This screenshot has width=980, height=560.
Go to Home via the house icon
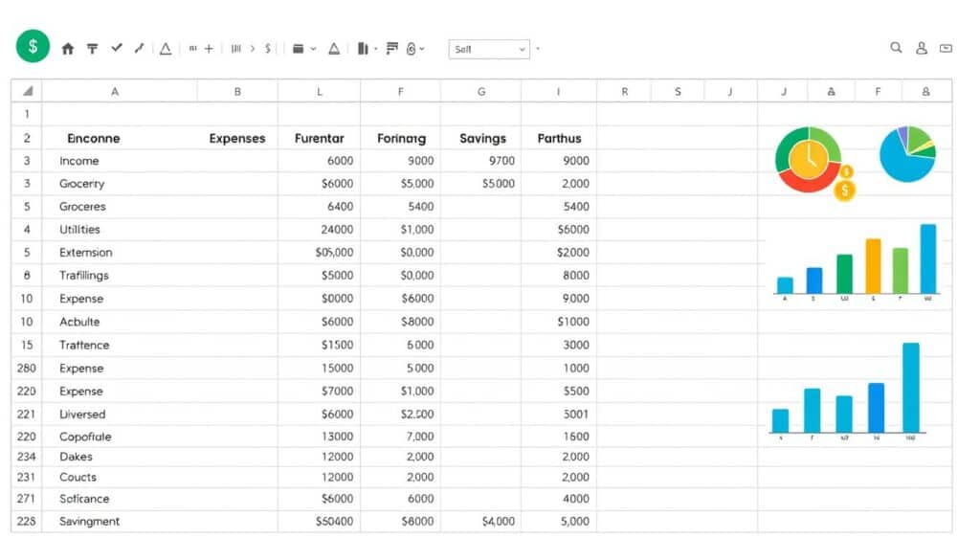(x=68, y=49)
